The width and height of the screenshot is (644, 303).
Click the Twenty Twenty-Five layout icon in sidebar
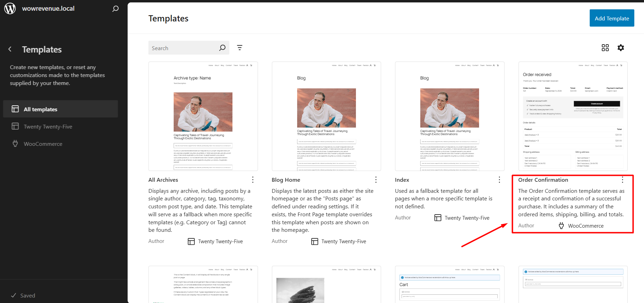pyautogui.click(x=15, y=126)
